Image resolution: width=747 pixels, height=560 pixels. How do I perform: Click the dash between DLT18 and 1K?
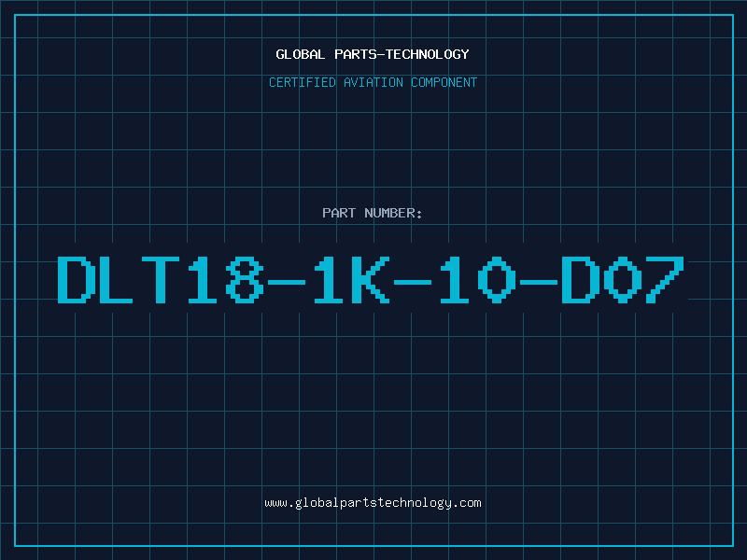pyautogui.click(x=287, y=283)
